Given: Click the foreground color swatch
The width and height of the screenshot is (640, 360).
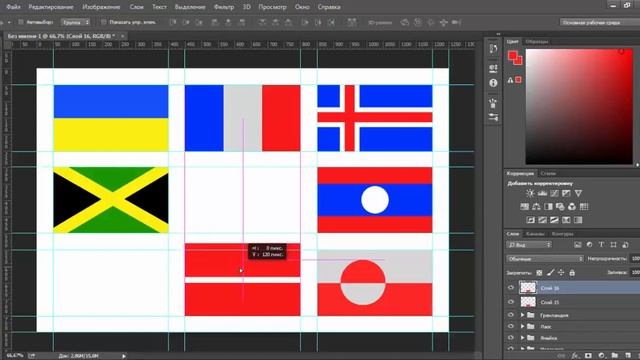Looking at the screenshot, I should 513,56.
